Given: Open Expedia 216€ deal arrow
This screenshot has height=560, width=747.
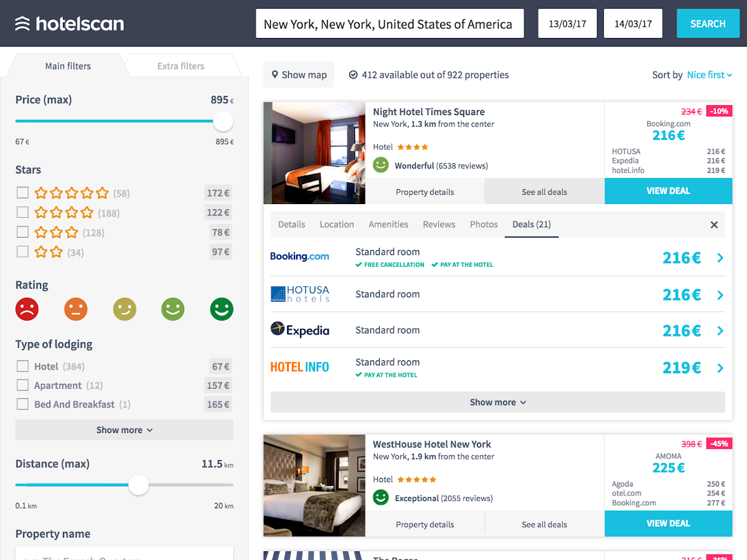Looking at the screenshot, I should tap(720, 331).
